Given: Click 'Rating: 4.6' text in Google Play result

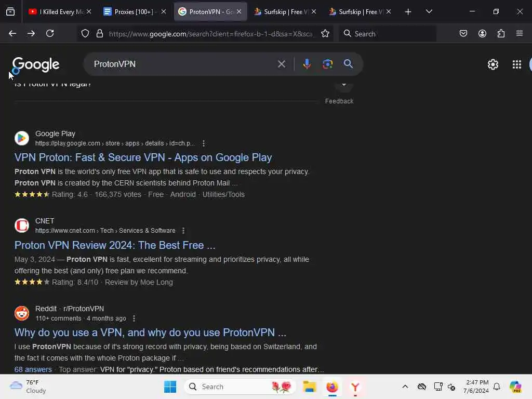Looking at the screenshot, I should pyautogui.click(x=70, y=194).
